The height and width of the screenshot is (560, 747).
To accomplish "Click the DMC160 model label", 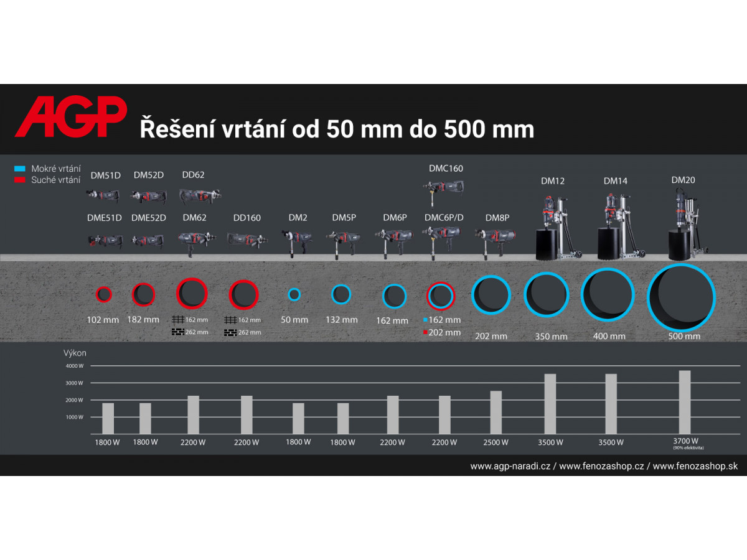I will point(446,168).
